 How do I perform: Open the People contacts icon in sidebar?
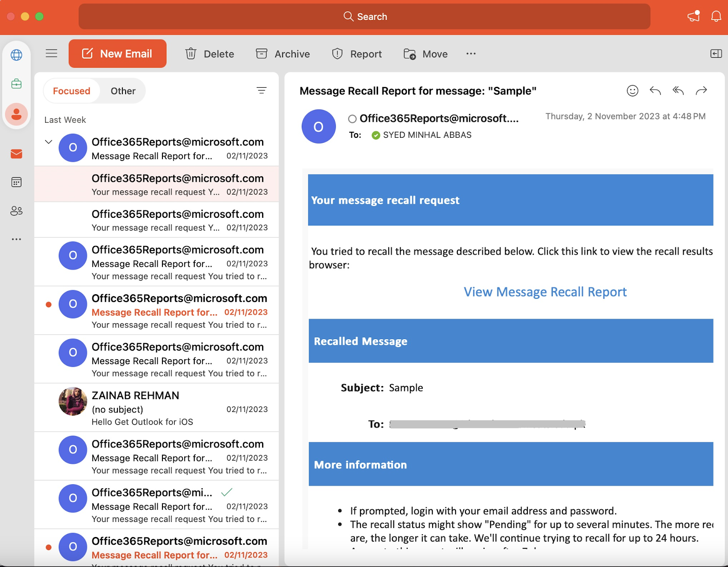coord(16,211)
